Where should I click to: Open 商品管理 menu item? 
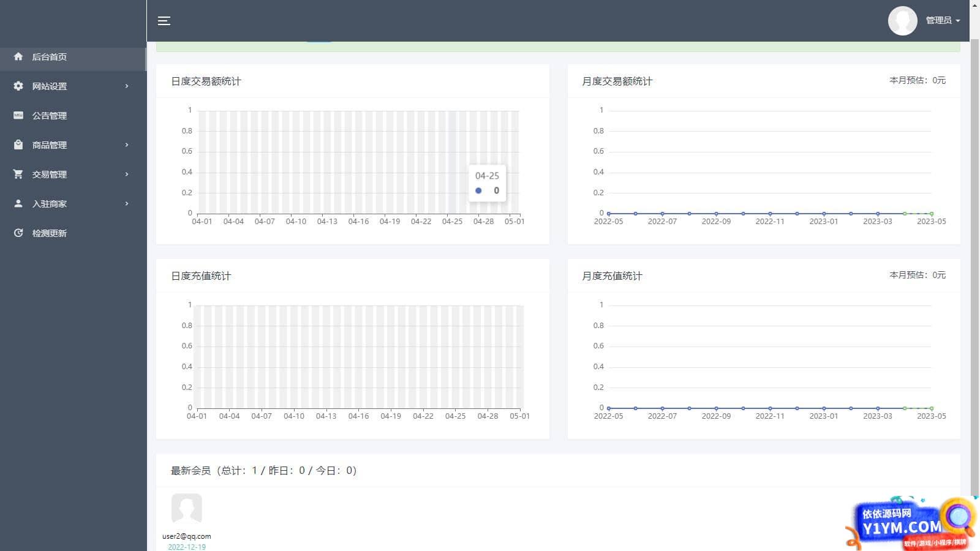click(73, 145)
